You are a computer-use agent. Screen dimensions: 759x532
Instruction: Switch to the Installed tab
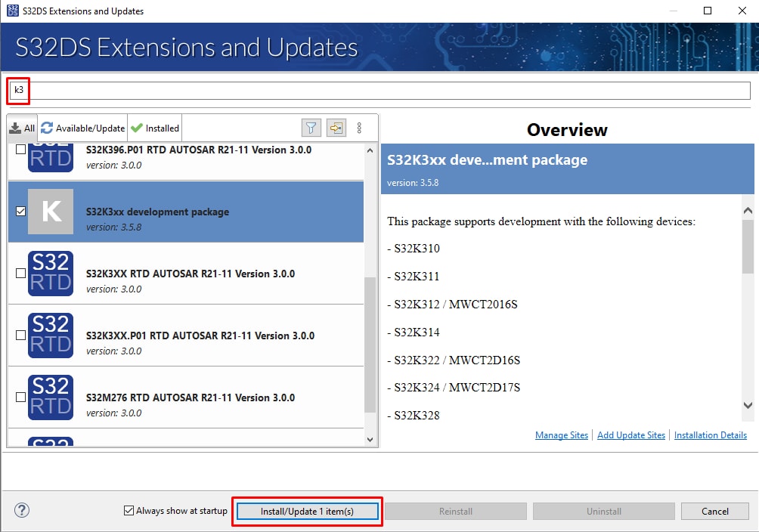tap(155, 128)
